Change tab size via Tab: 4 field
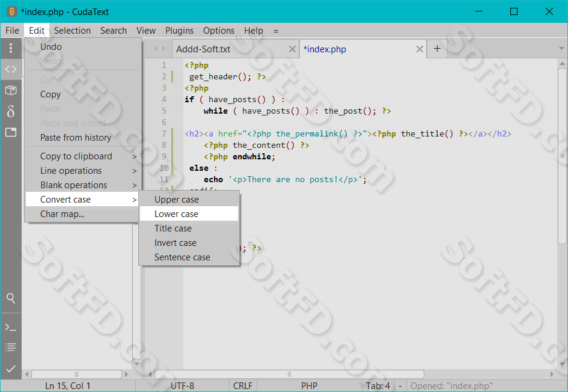The height and width of the screenshot is (392, 568). tap(378, 386)
